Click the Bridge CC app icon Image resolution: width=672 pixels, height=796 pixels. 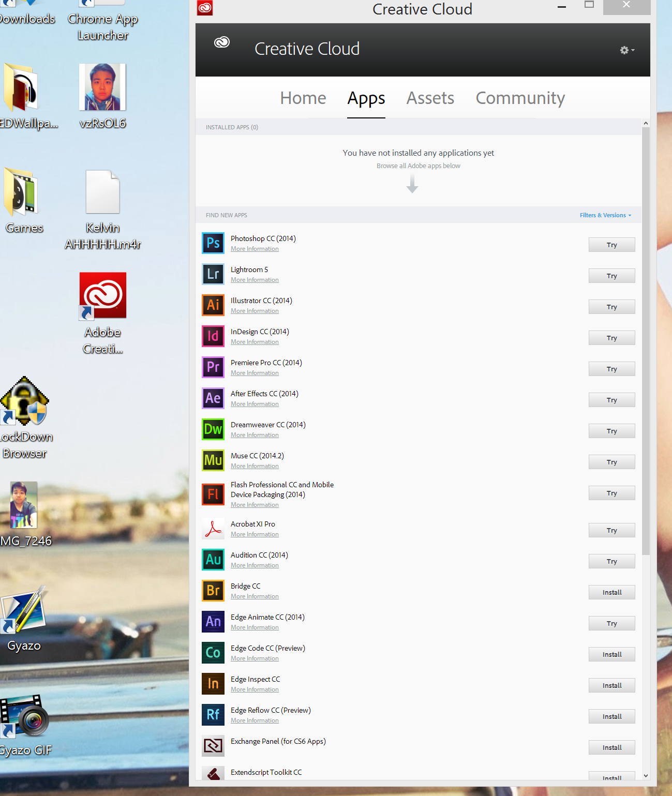[213, 591]
